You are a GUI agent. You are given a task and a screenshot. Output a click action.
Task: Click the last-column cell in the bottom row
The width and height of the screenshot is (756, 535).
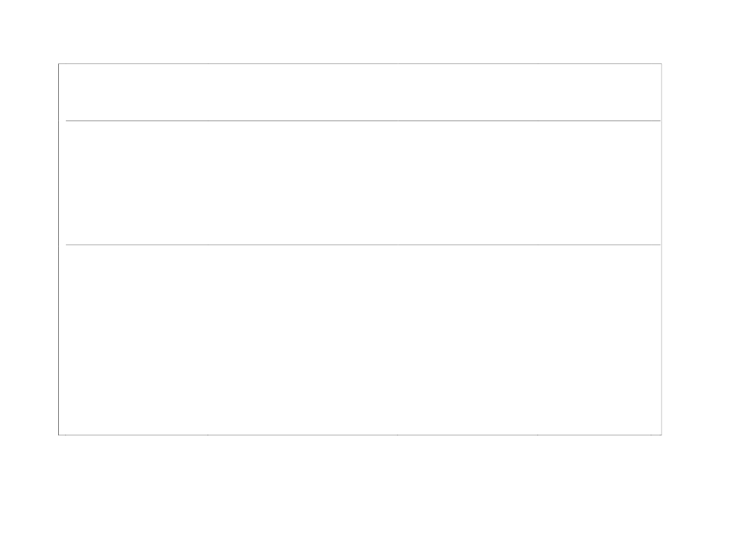pos(599,340)
